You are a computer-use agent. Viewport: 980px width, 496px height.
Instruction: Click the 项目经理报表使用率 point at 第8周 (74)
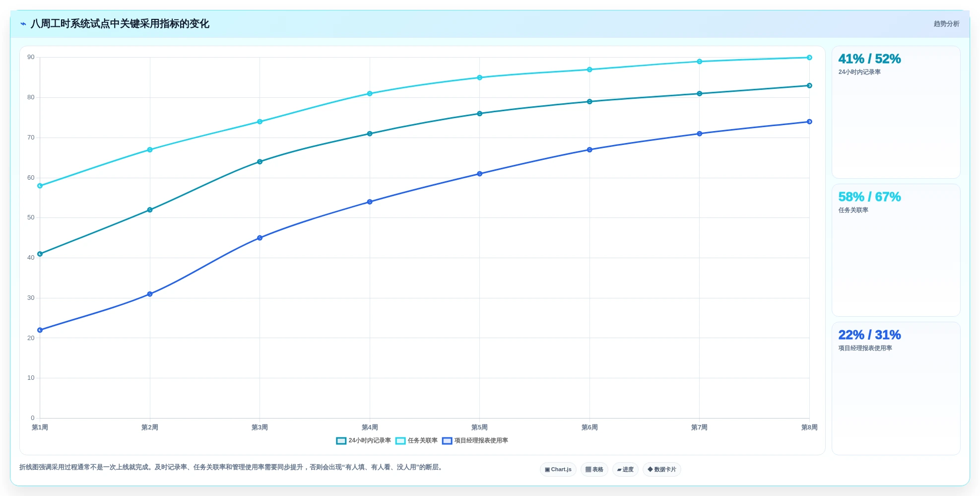coord(809,122)
